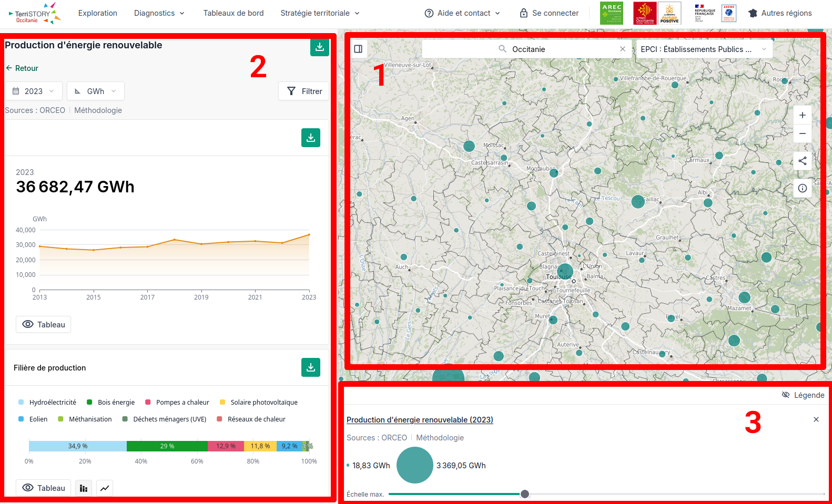The height and width of the screenshot is (504, 832).
Task: Go back using the Retour link
Action: pyautogui.click(x=22, y=68)
